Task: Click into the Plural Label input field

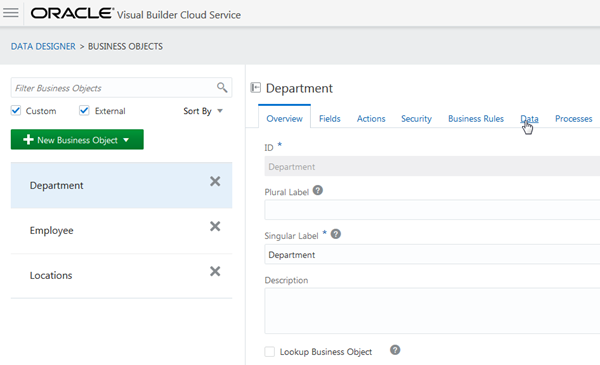Action: [432, 210]
